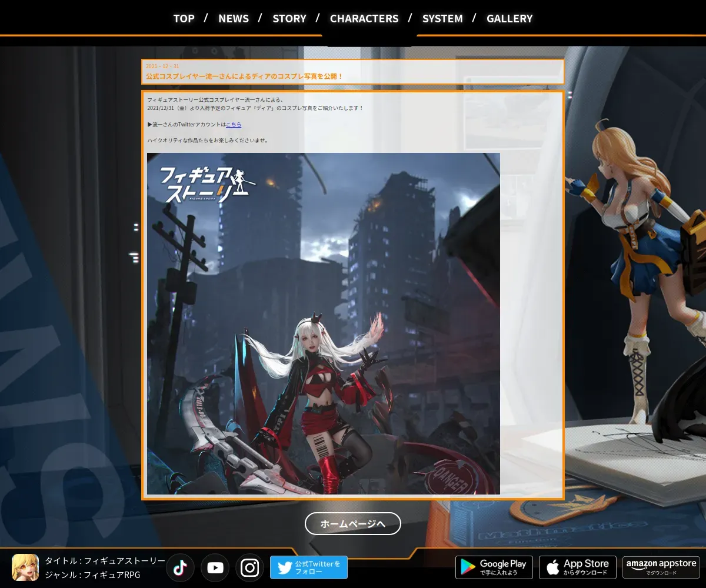Open the TikTok icon in footer
The height and width of the screenshot is (588, 706).
[180, 567]
